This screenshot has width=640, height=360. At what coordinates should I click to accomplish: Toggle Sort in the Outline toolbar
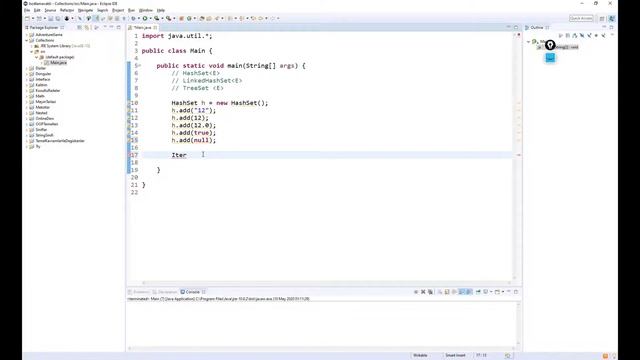tap(575, 36)
